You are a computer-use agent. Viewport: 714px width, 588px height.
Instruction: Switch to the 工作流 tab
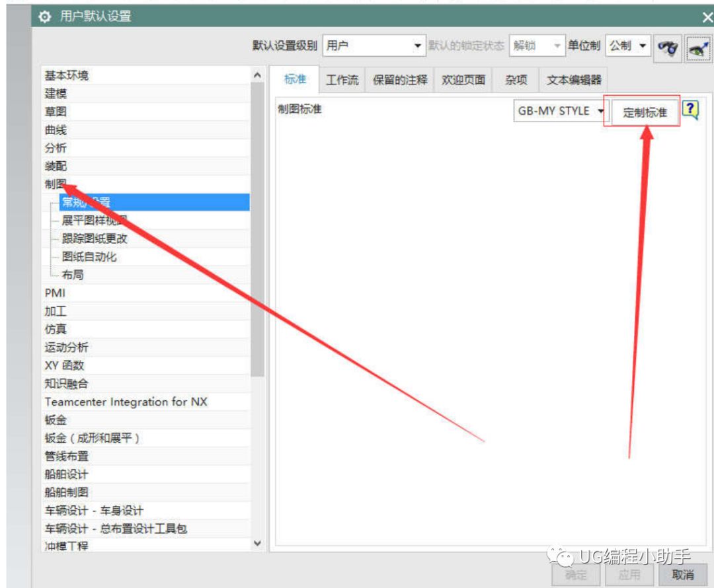pyautogui.click(x=342, y=79)
